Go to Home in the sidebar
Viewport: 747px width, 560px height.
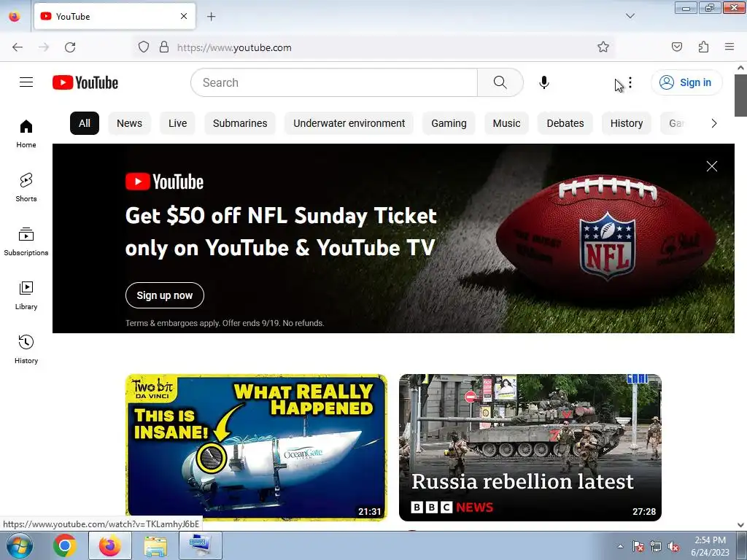(x=26, y=134)
